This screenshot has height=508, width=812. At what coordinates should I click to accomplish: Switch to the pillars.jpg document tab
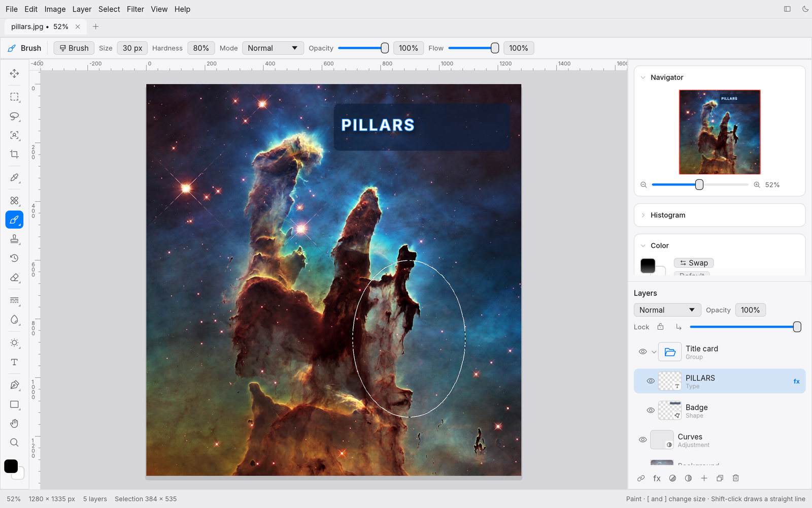[45, 26]
